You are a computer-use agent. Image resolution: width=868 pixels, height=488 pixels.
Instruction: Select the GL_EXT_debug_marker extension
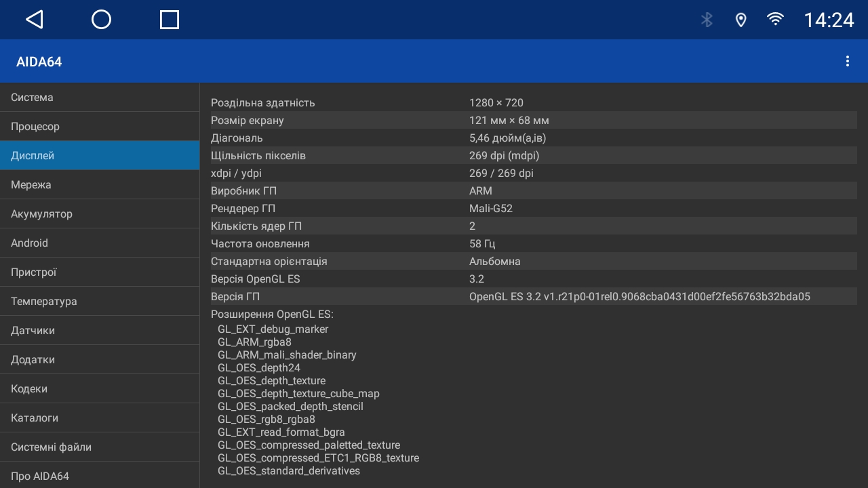pos(273,329)
